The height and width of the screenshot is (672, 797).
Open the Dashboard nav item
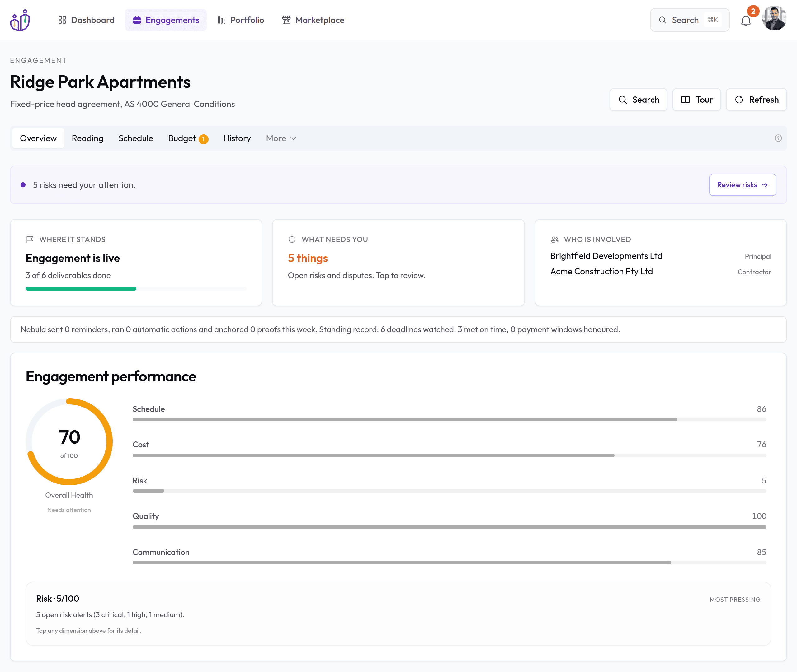(x=86, y=20)
